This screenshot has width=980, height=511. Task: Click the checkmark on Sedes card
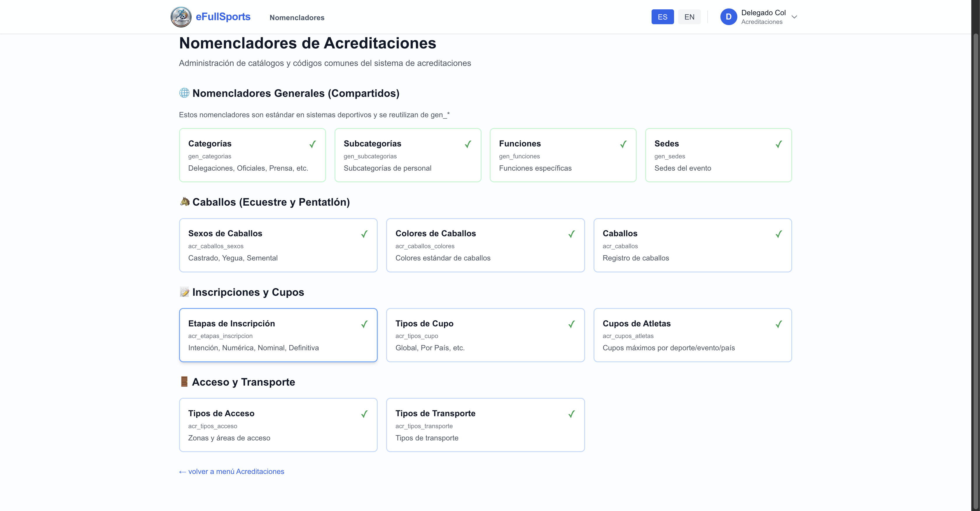[778, 144]
